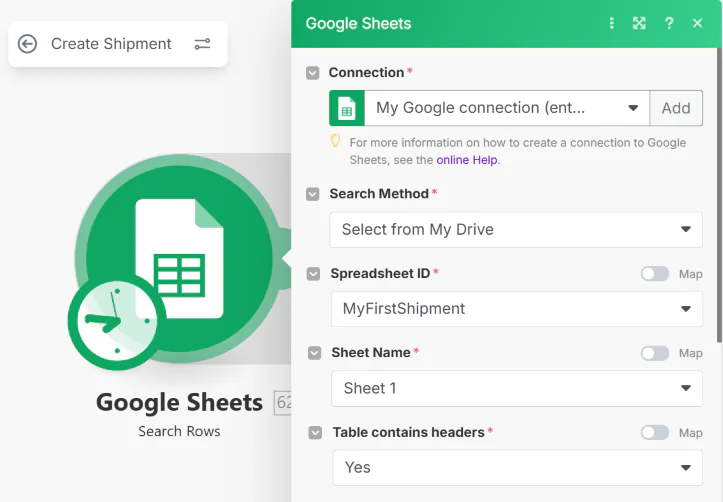Collapse the Spreadsheet ID field checkbox arrow
Viewport: 723px width, 502px height.
point(314,274)
